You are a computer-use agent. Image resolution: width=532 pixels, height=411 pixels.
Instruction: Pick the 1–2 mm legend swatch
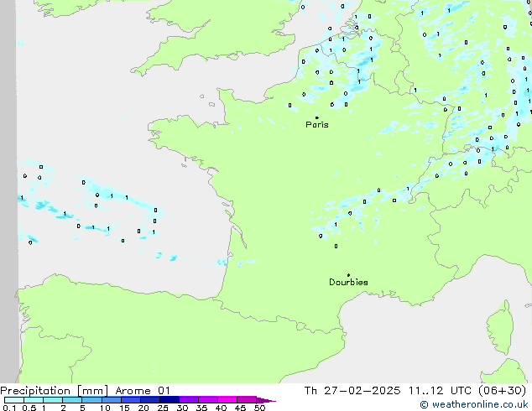(53, 400)
